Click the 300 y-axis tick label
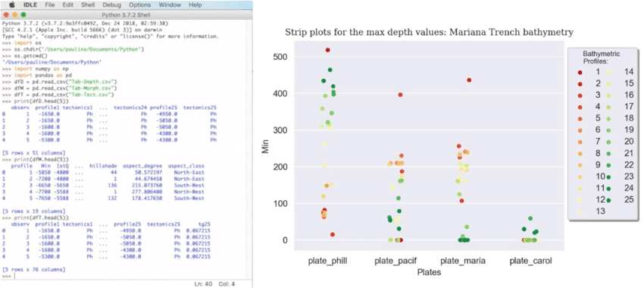The width and height of the screenshot is (644, 288). (x=280, y=130)
